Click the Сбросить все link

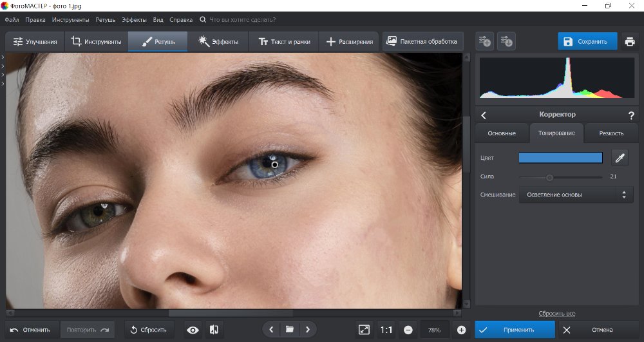[x=556, y=314]
